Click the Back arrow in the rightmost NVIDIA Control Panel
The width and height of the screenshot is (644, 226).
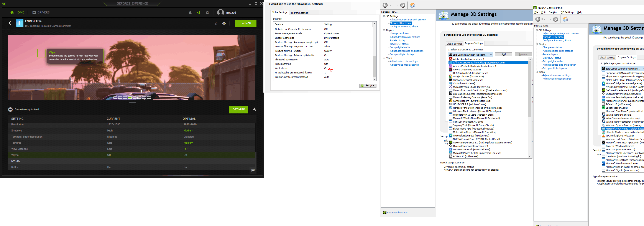click(538, 19)
